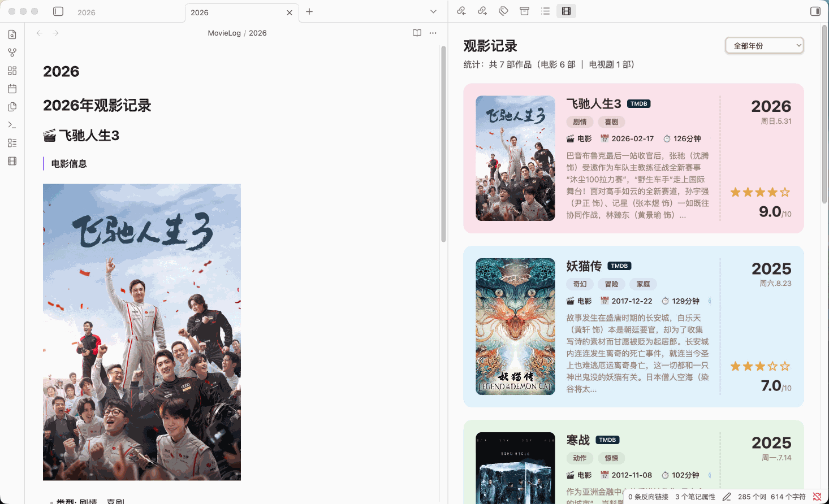This screenshot has height=504, width=829.
Task: Click the 惊悚 genre tag on 寒战
Action: pos(611,458)
